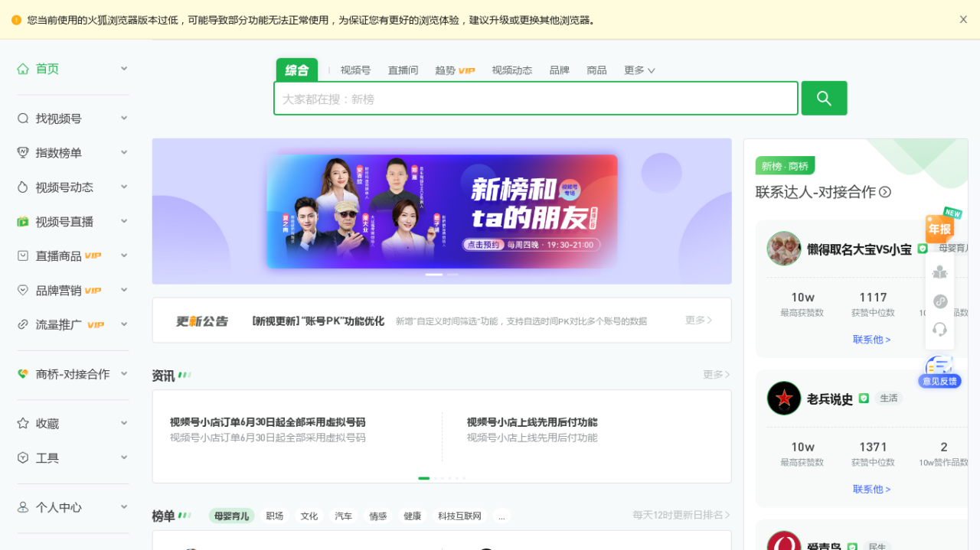The height and width of the screenshot is (550, 980).
Task: Click the circular link icon in floating bar
Action: click(940, 301)
